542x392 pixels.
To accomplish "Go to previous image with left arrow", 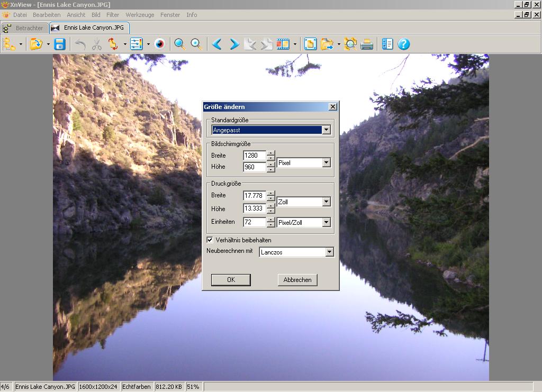I will pos(217,44).
